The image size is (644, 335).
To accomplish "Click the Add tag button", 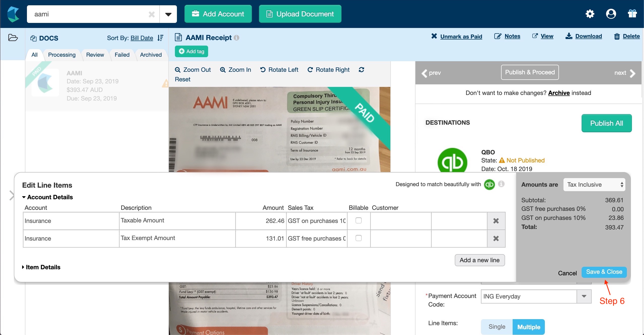I will tap(191, 51).
